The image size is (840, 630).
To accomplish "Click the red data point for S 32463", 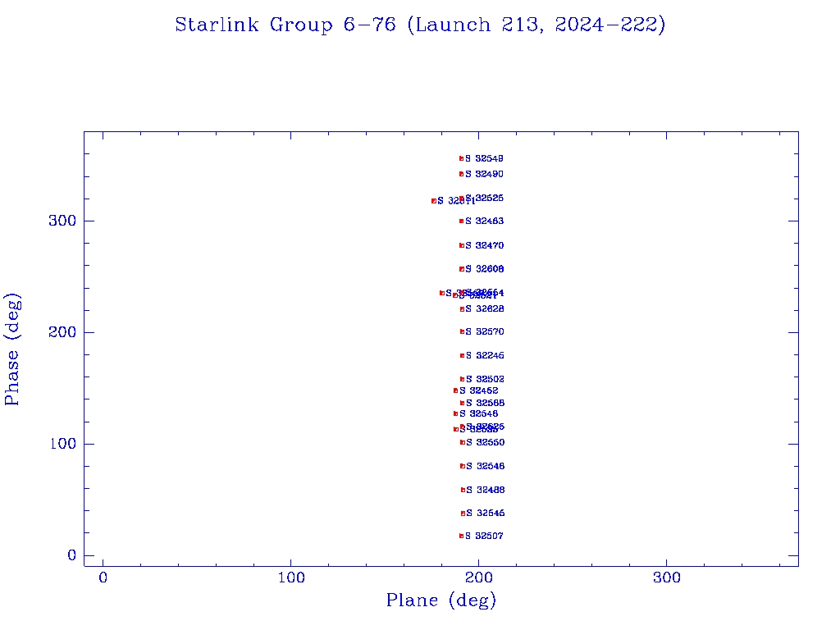I will 462,221.
